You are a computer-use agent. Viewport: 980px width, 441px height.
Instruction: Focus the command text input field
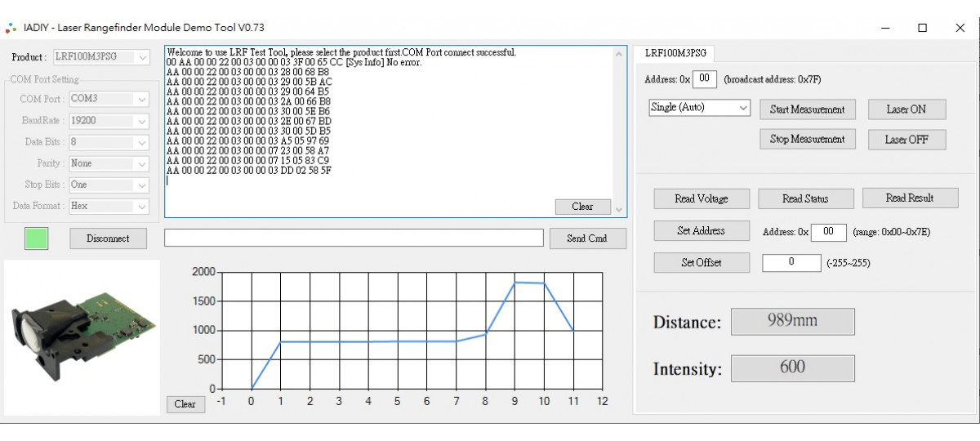tap(354, 238)
